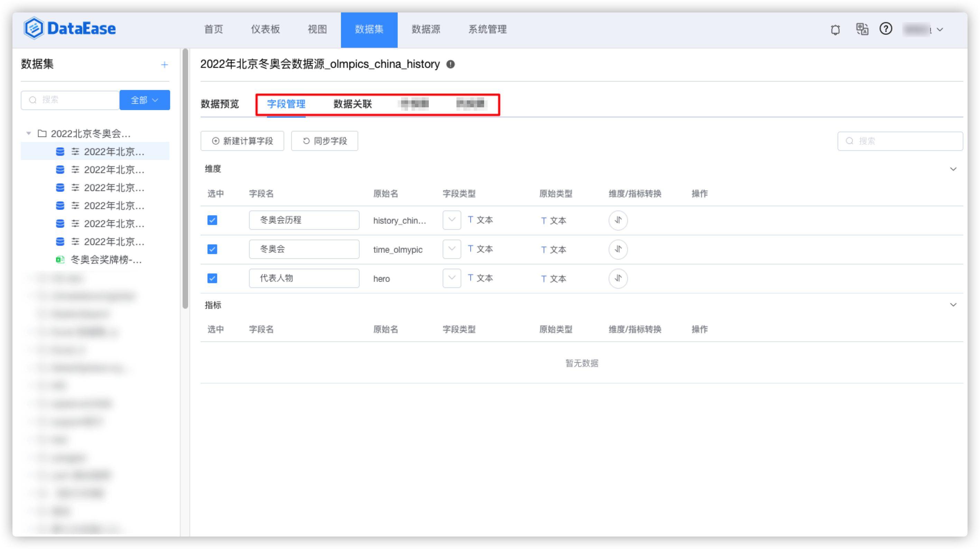Toggle the 代表人物 field checkbox
This screenshot has width=980, height=549.
coord(212,278)
